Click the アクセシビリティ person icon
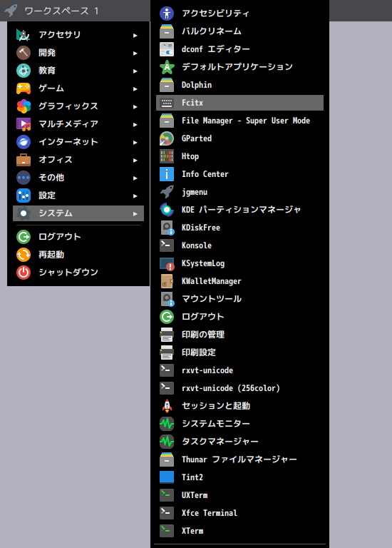392x548 pixels. pyautogui.click(x=167, y=14)
